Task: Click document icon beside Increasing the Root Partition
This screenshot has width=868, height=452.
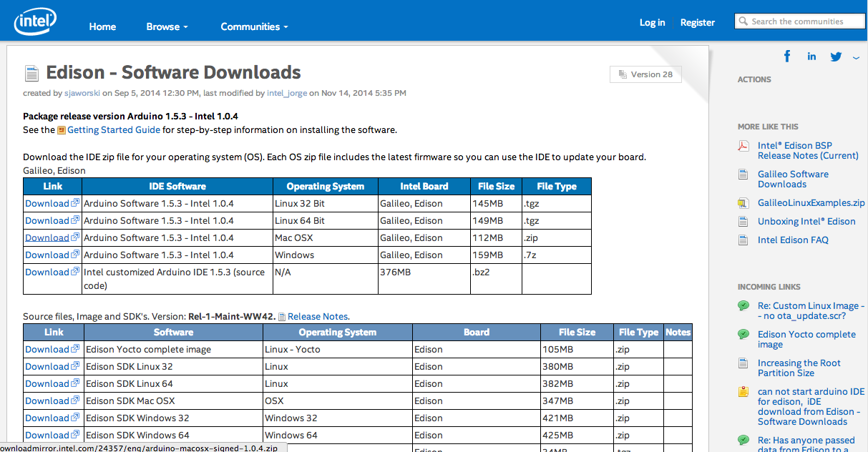Action: pyautogui.click(x=743, y=363)
